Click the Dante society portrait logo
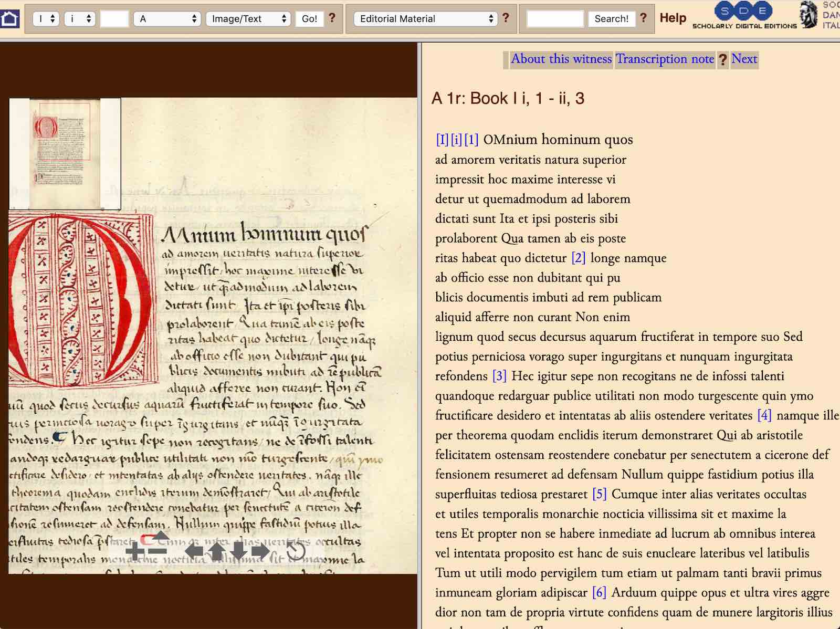Screen dimensions: 840x629 click(x=808, y=15)
